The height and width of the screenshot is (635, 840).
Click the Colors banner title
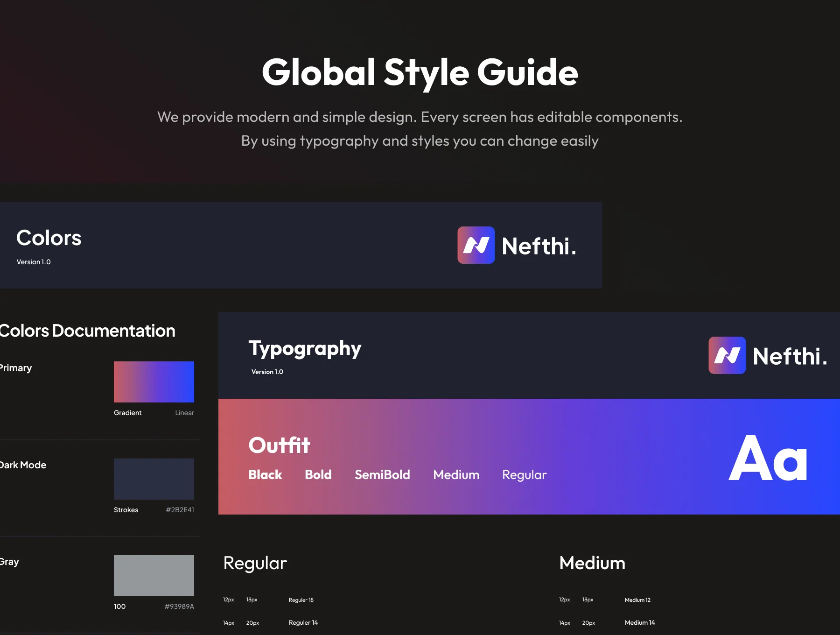(49, 238)
